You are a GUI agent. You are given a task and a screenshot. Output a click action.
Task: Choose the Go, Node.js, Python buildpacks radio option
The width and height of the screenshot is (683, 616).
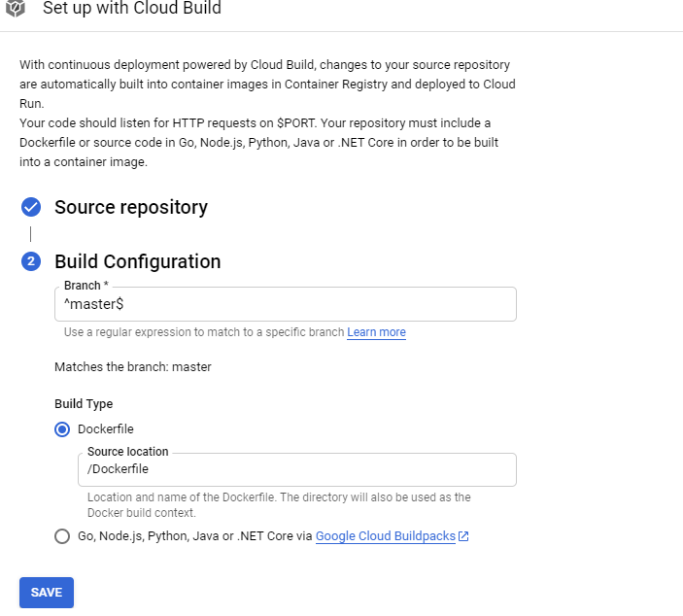point(62,536)
